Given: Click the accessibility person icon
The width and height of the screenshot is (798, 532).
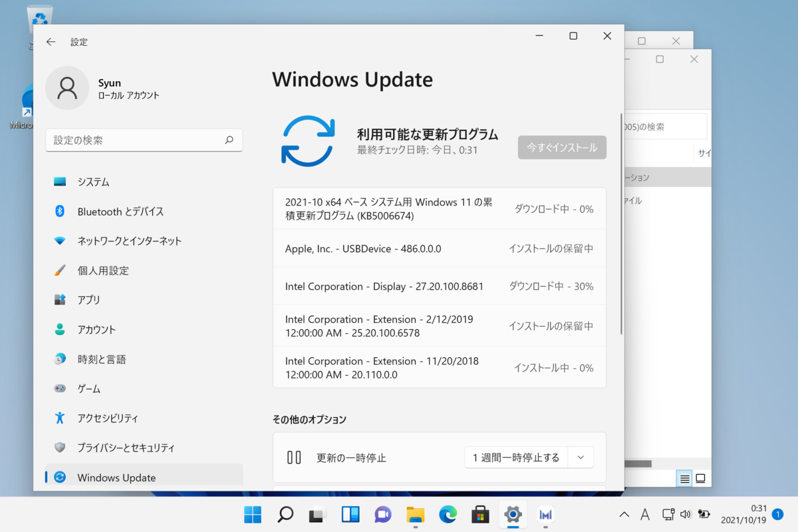Looking at the screenshot, I should pos(60,418).
